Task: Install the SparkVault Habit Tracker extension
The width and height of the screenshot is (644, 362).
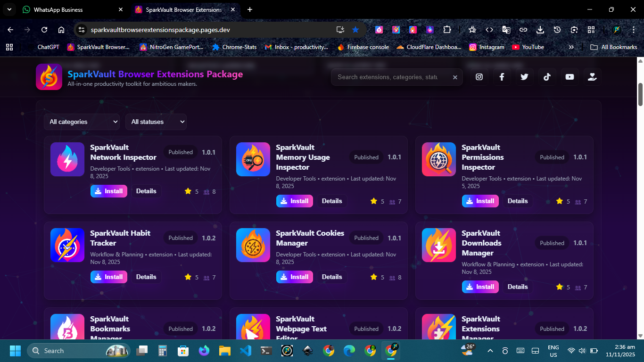Action: 108,277
